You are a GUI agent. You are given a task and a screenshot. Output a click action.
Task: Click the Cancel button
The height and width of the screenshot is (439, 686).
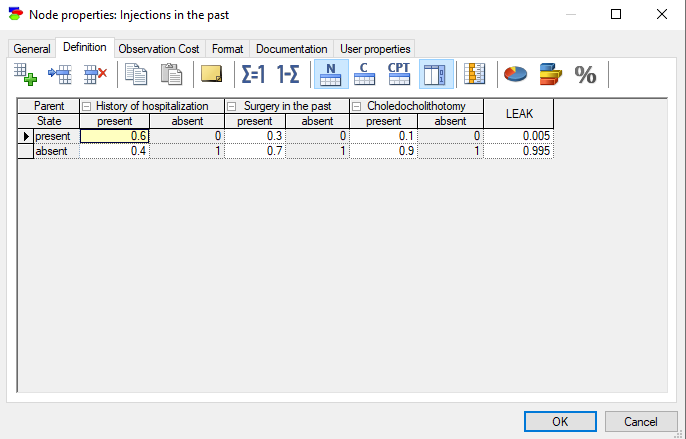[640, 421]
